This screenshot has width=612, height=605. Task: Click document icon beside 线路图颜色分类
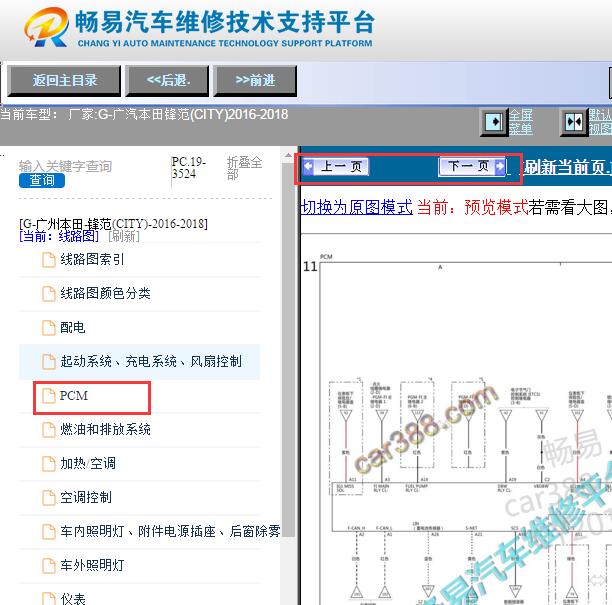(x=49, y=294)
